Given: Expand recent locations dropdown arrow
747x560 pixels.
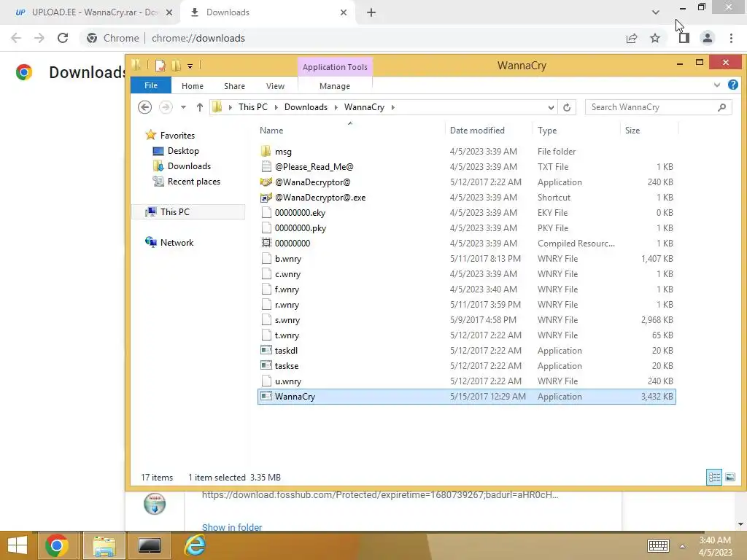Looking at the screenshot, I should (183, 107).
